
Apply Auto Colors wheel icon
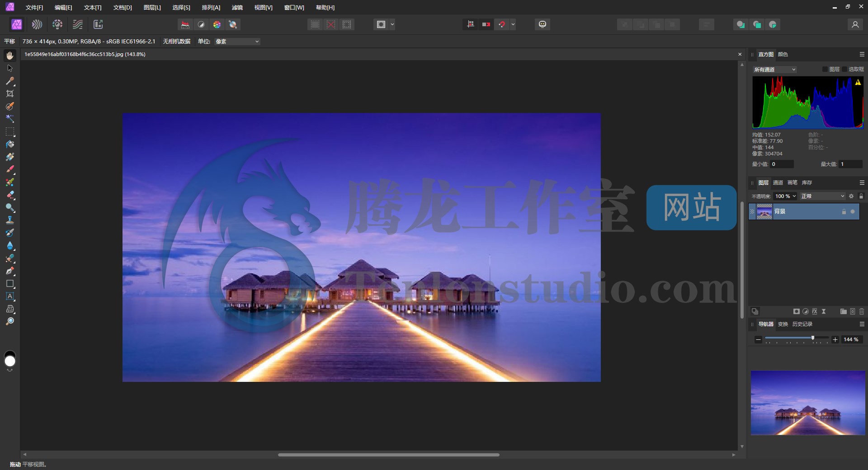click(x=217, y=24)
